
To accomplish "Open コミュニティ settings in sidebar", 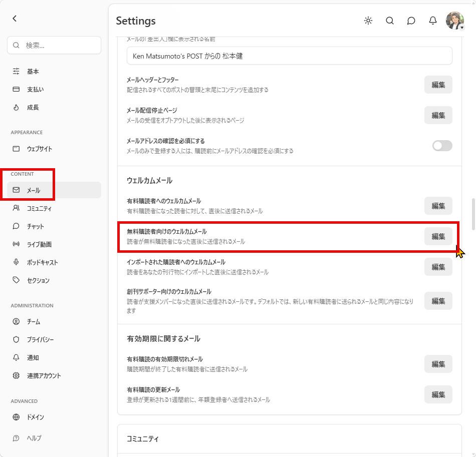I will click(54, 208).
